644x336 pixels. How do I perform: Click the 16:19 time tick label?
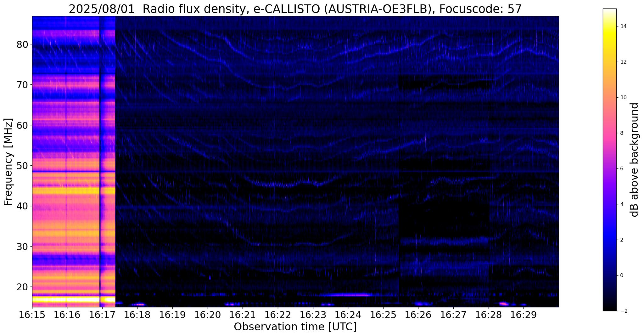tap(172, 315)
